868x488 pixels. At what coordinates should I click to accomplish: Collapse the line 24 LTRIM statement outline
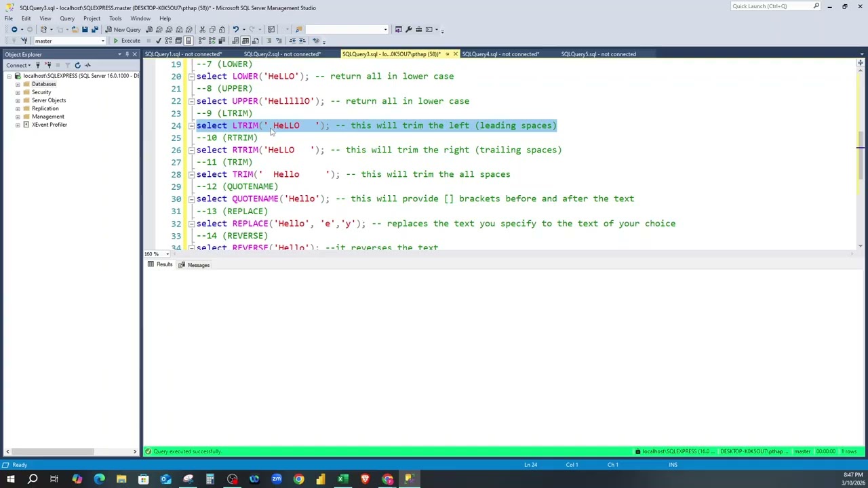point(191,125)
